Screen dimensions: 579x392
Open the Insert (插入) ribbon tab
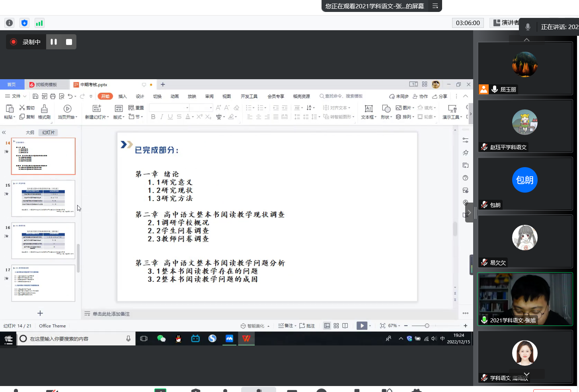tap(122, 96)
